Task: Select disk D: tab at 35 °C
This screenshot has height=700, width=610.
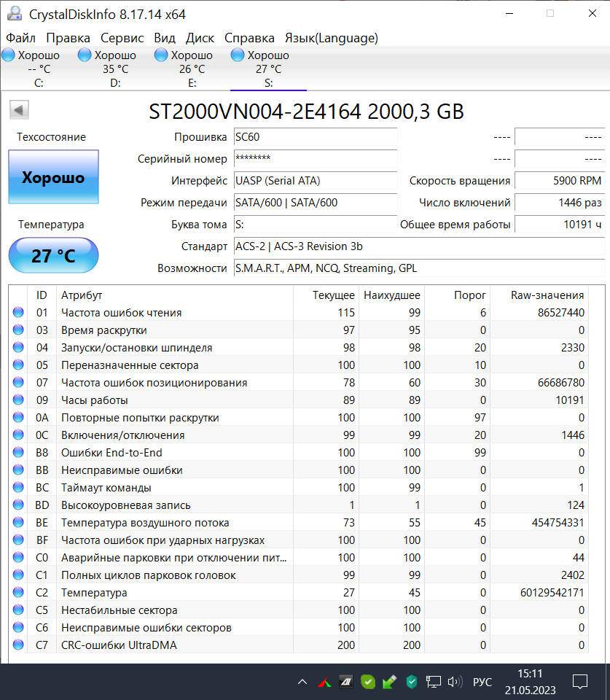Action: click(x=115, y=69)
